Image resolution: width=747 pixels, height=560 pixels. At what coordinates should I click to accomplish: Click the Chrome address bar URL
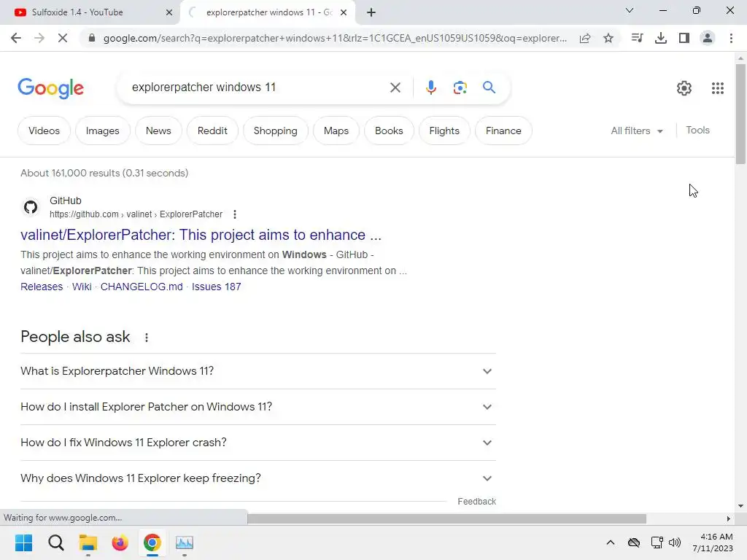(335, 38)
